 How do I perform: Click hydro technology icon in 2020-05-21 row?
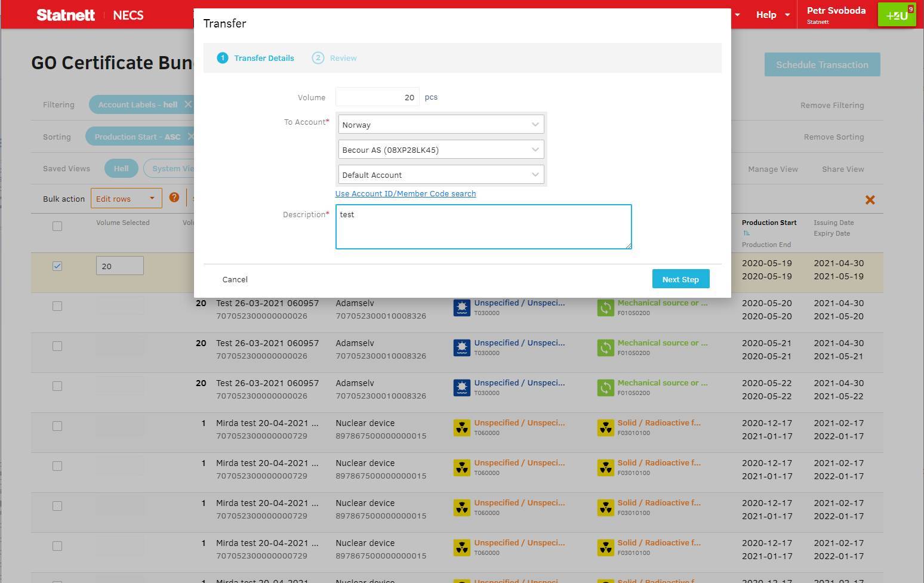[x=462, y=348]
